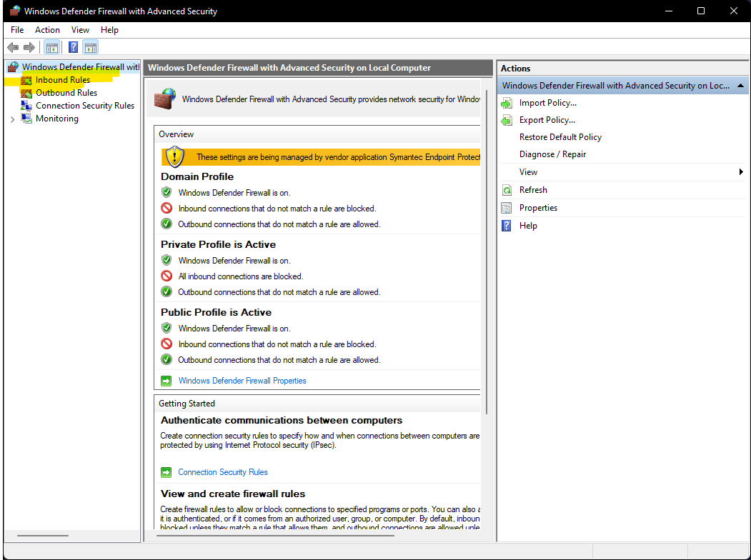
Task: Click the blue Help toolbar icon
Action: coord(74,47)
